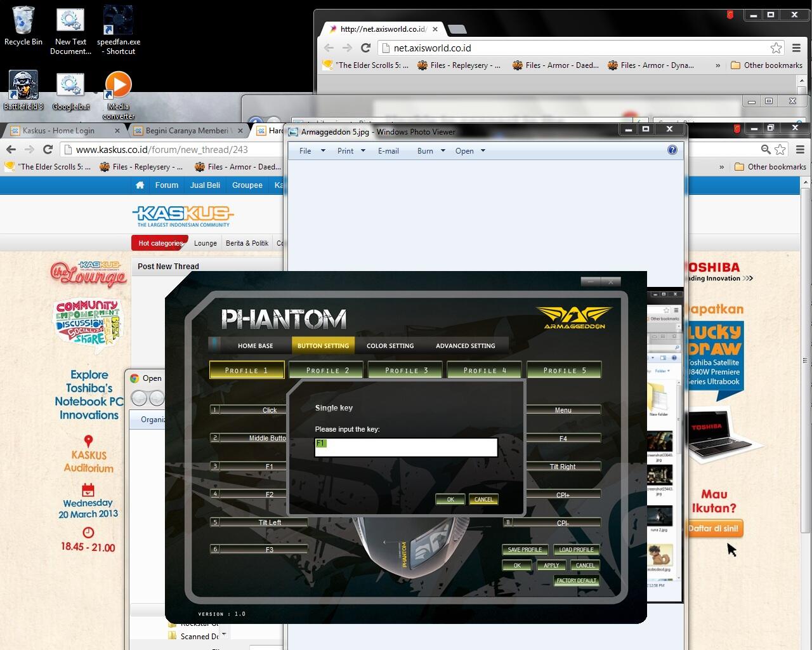
Task: Show more bookmarks chevron in Kaskus window
Action: [721, 167]
